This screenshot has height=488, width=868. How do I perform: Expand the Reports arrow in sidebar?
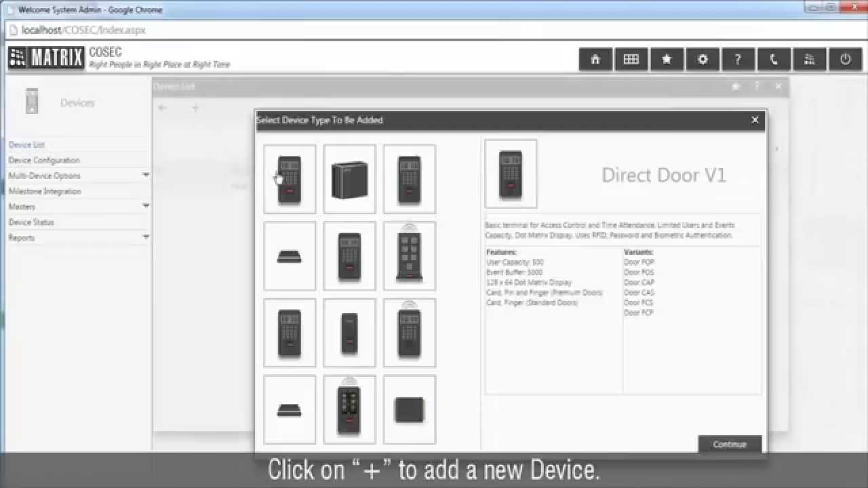[x=146, y=237]
